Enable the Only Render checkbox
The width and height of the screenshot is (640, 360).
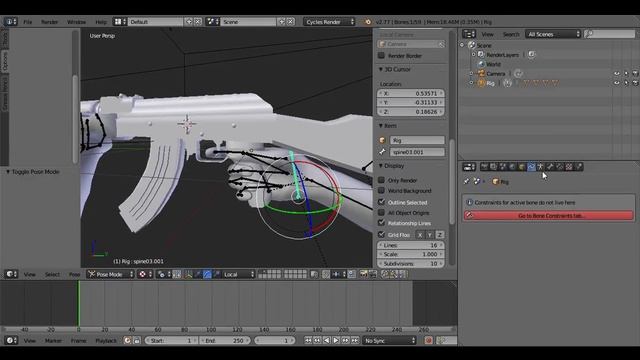pyautogui.click(x=381, y=180)
